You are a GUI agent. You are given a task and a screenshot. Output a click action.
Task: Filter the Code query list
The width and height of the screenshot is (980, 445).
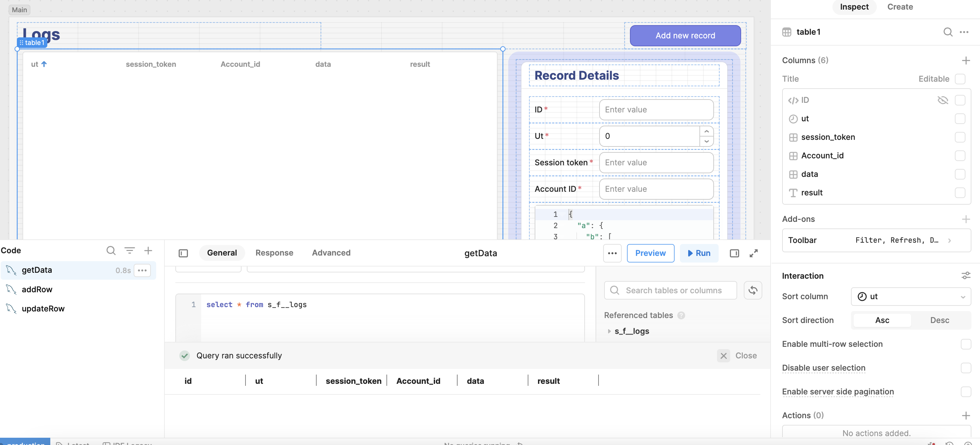(130, 250)
